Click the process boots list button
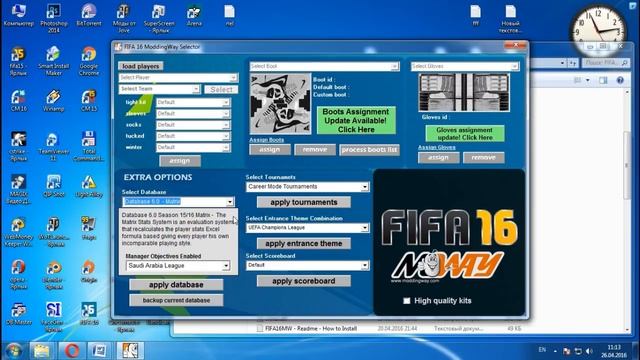 coord(369,150)
